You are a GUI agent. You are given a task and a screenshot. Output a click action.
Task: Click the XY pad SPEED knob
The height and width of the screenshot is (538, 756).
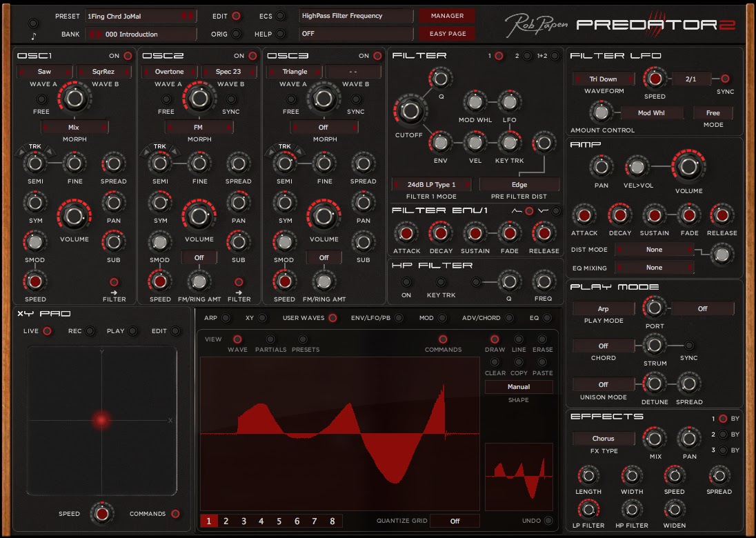(x=101, y=514)
